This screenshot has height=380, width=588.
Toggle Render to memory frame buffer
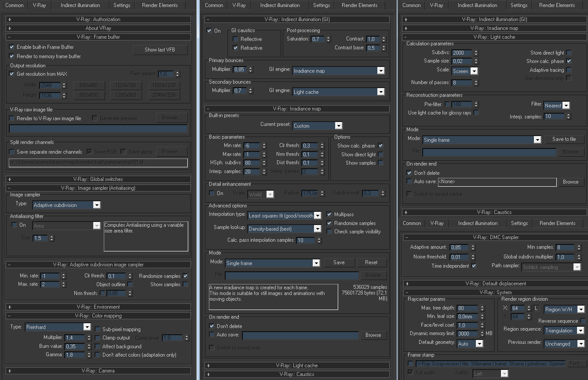click(12, 56)
